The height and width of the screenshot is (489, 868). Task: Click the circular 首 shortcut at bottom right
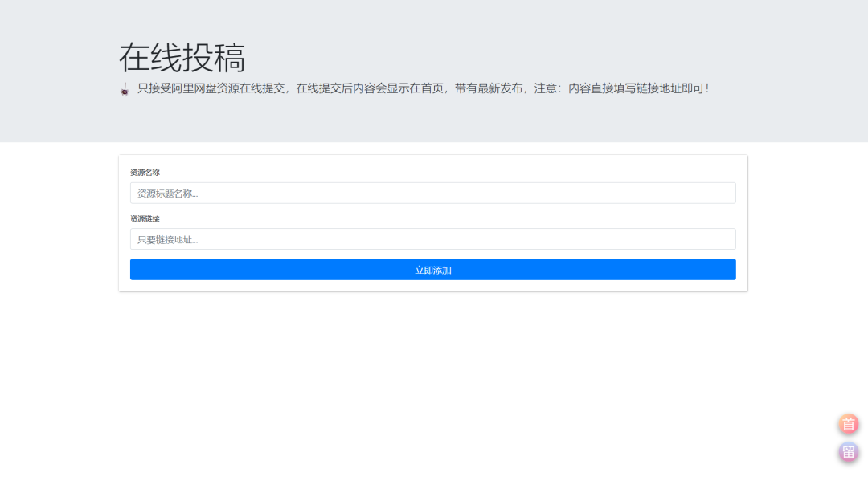point(848,424)
